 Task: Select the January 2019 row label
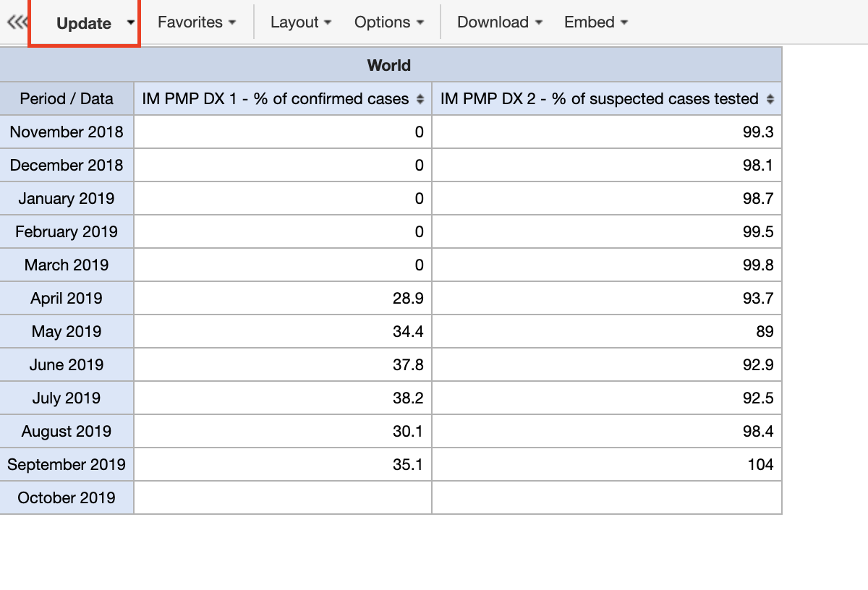(x=67, y=198)
